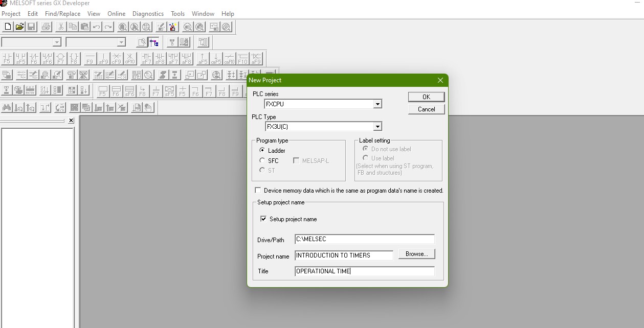Click the Title input field

365,271
